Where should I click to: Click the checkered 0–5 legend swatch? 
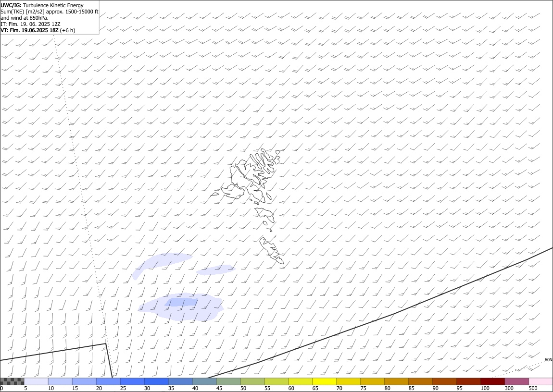[12, 381]
